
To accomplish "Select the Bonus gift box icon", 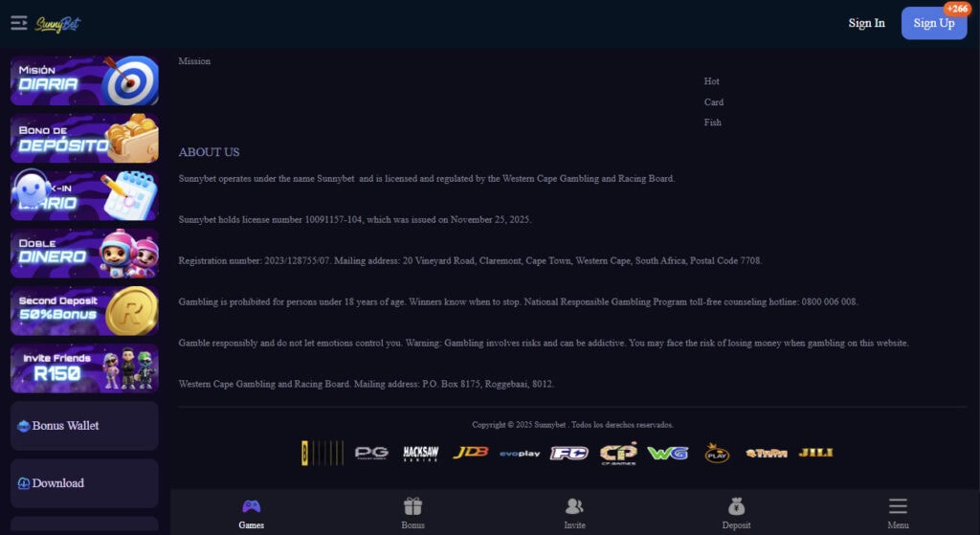I will click(412, 505).
